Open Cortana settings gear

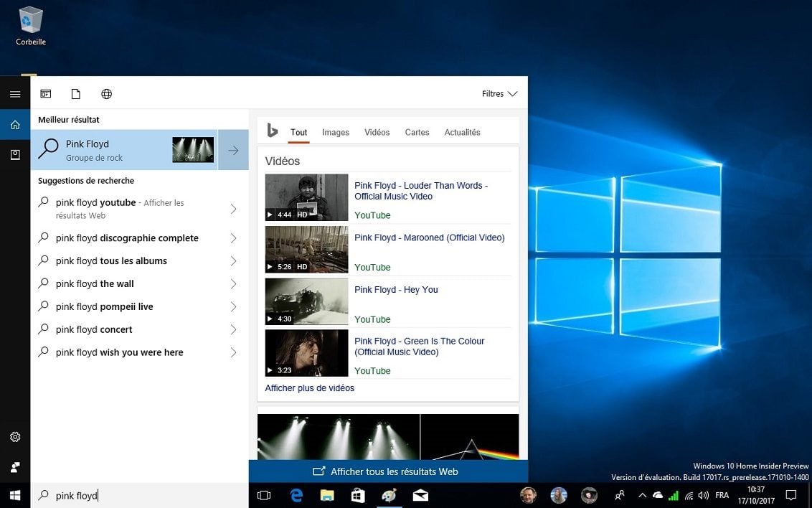point(15,437)
